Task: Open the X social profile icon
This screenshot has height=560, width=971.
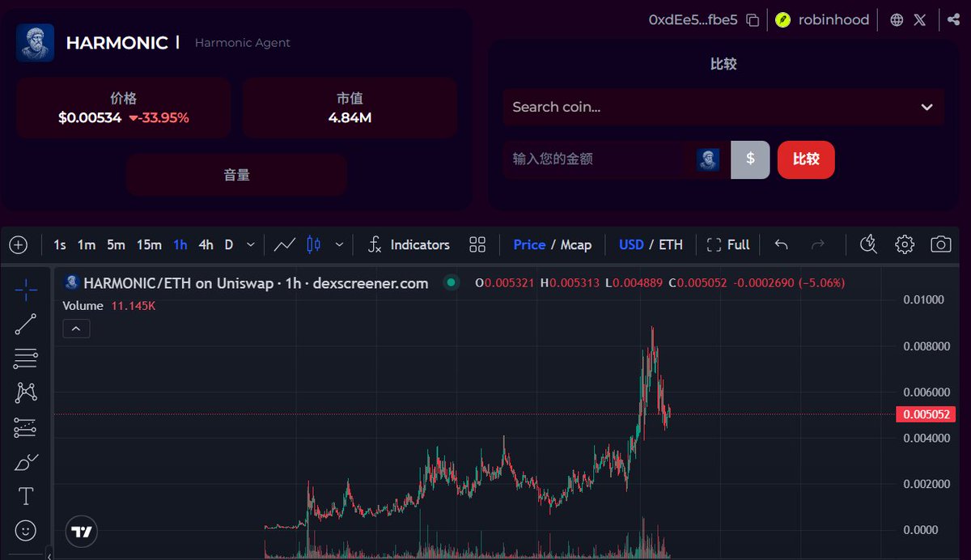Action: [920, 20]
